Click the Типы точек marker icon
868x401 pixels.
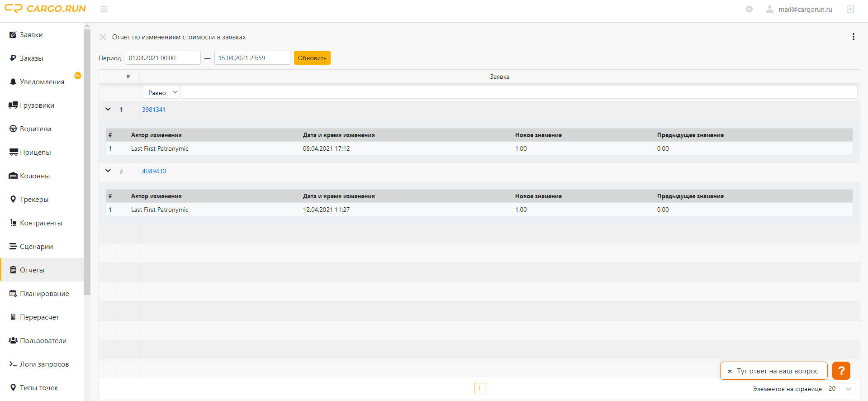[x=13, y=387]
